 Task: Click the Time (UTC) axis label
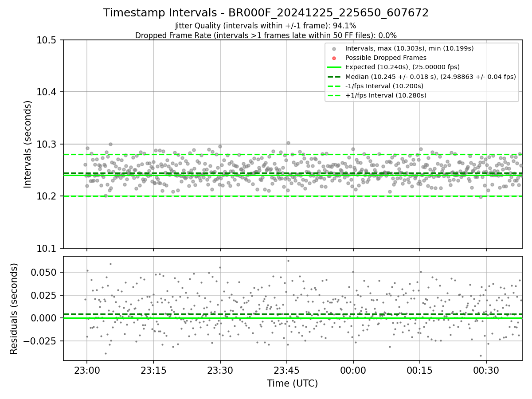(x=292, y=383)
